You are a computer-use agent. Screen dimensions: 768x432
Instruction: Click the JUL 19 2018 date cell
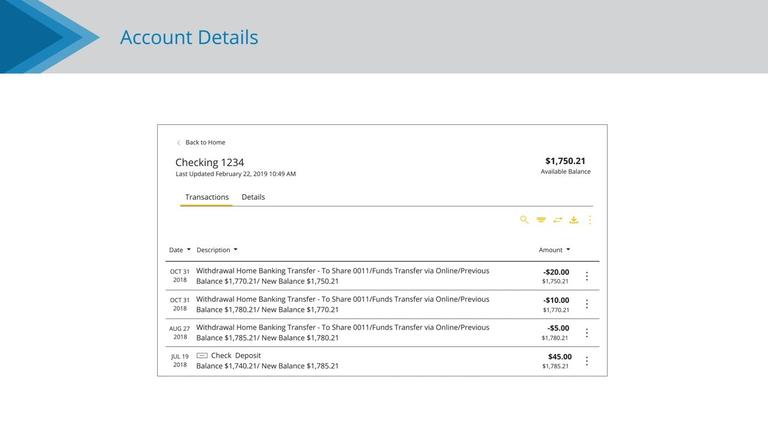(180, 360)
